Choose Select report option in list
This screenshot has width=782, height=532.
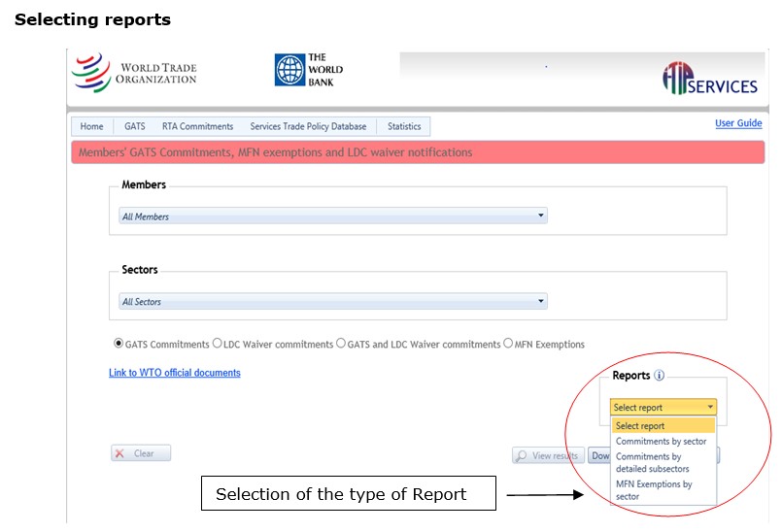663,426
